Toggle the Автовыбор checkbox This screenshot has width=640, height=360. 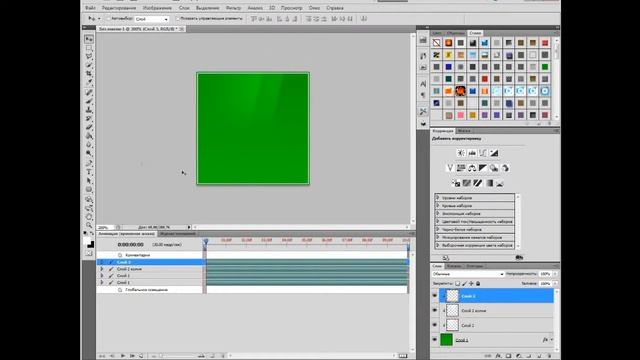(108, 19)
